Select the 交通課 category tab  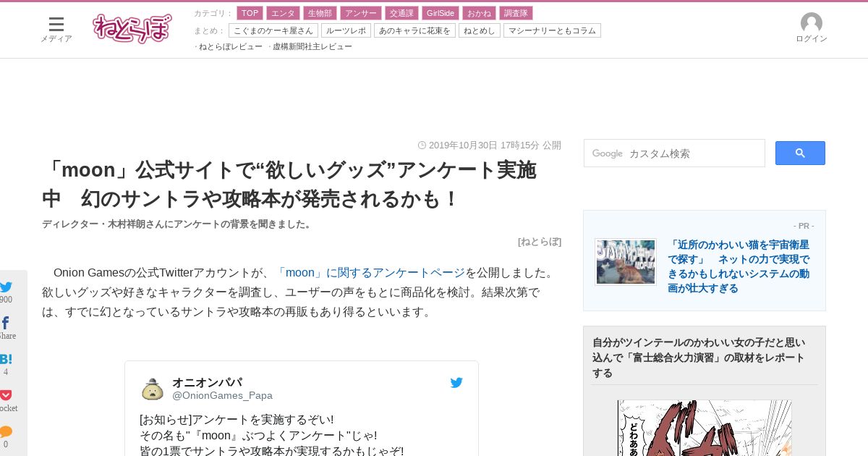[401, 13]
